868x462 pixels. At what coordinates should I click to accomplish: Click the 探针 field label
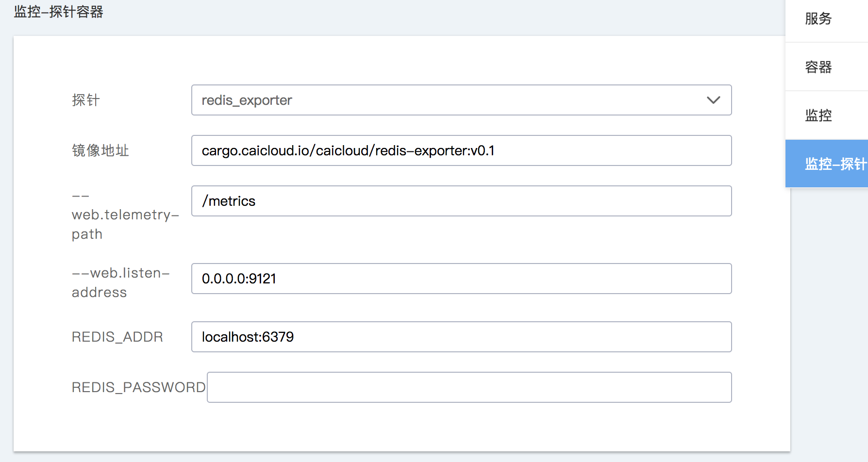pyautogui.click(x=86, y=100)
